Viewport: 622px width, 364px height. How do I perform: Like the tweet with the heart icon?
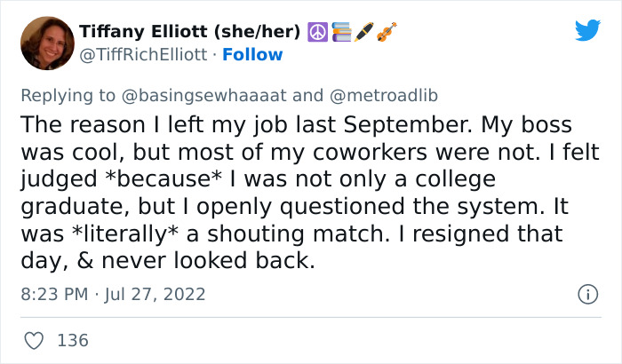(x=35, y=339)
